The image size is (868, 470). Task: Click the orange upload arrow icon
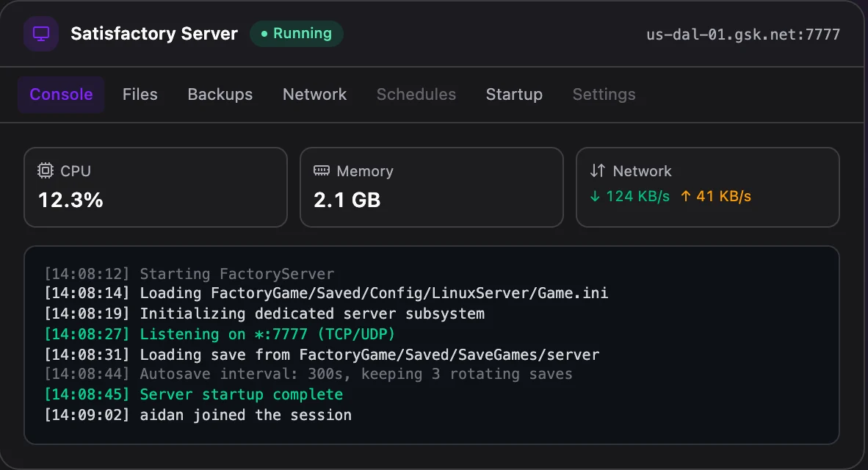[x=685, y=197]
